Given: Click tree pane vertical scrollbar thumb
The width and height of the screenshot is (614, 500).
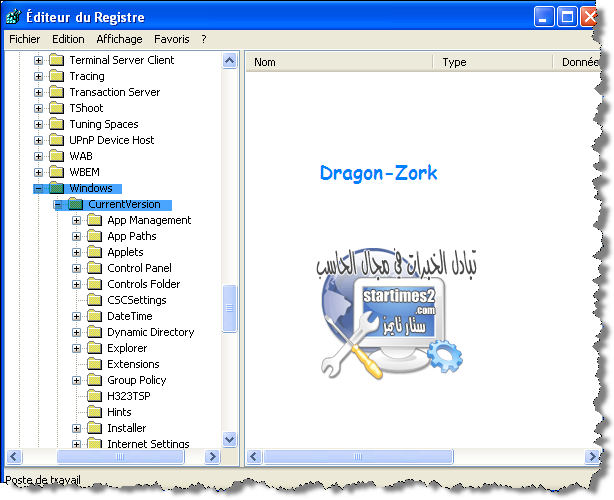Looking at the screenshot, I should pos(229,309).
